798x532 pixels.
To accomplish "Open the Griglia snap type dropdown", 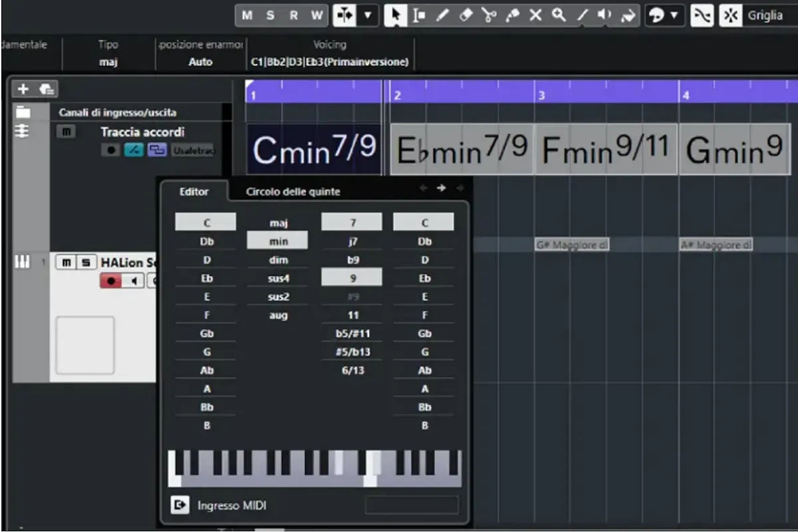I will click(x=765, y=15).
